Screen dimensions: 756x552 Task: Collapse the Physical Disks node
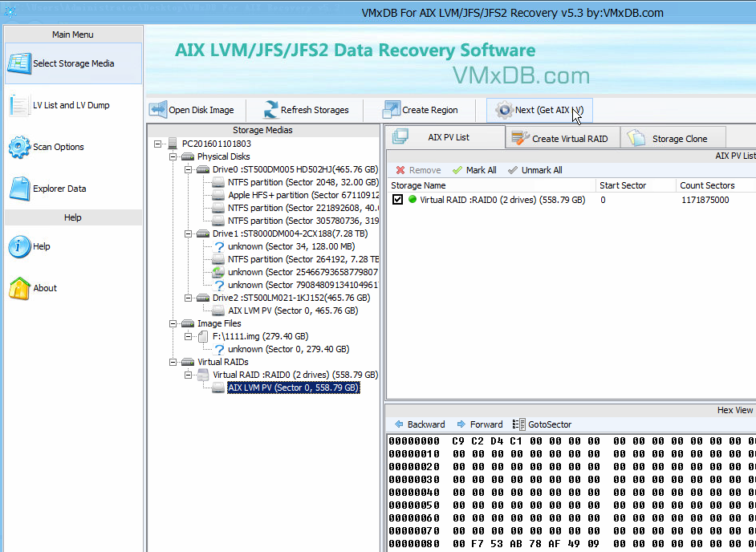point(173,156)
